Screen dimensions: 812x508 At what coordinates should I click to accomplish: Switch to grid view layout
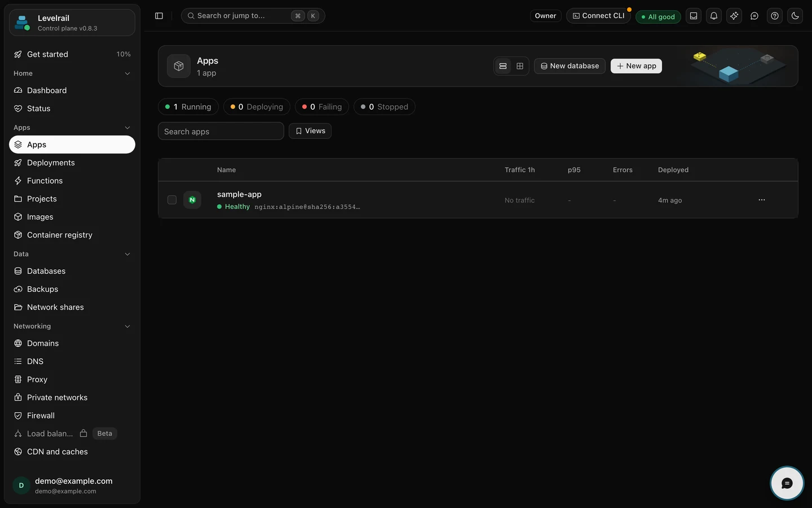tap(520, 66)
